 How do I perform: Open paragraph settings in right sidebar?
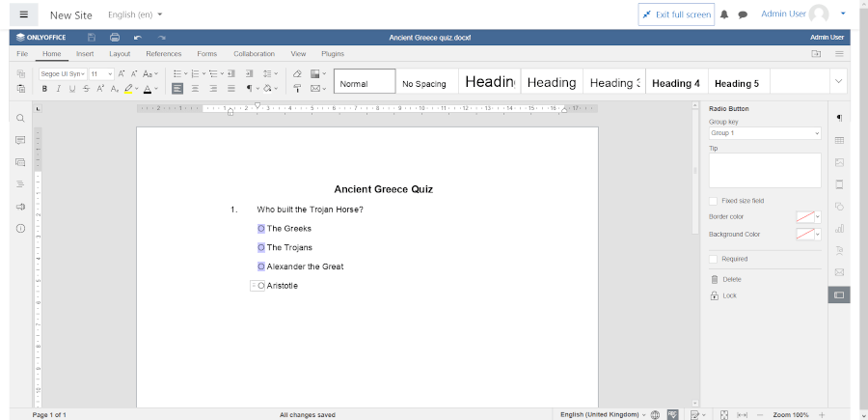[839, 118]
